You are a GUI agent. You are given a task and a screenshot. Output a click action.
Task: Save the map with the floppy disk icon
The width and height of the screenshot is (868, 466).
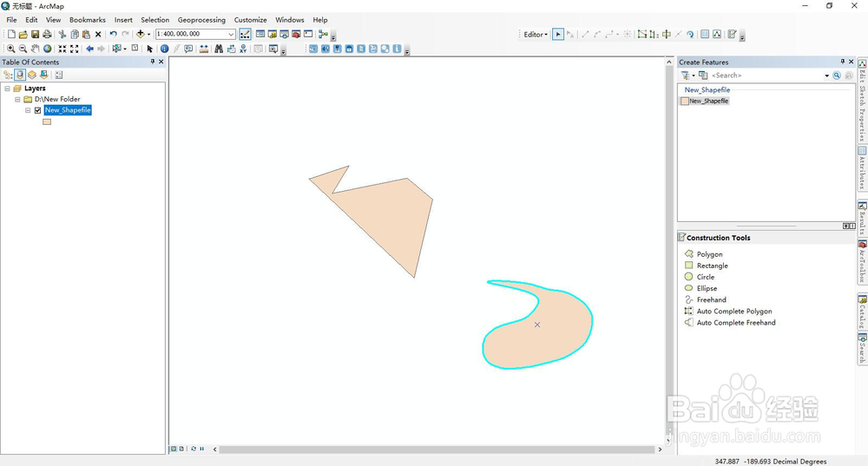[x=35, y=35]
